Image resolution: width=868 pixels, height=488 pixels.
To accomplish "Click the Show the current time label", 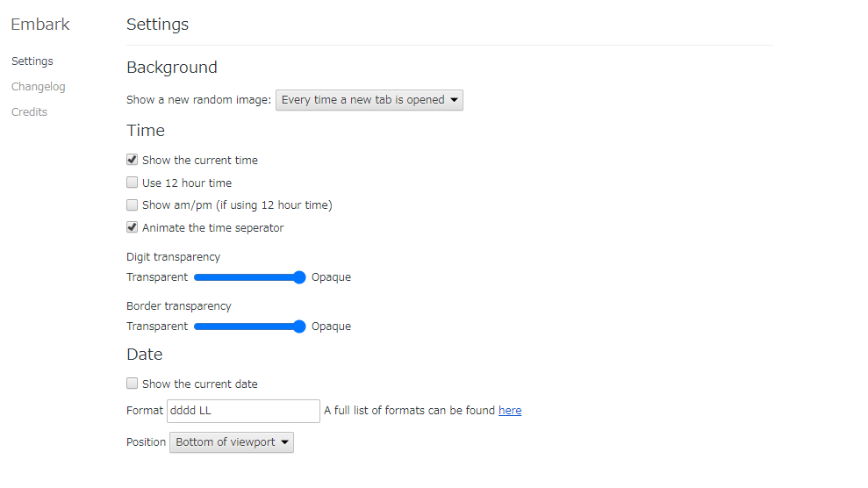I will [x=200, y=161].
